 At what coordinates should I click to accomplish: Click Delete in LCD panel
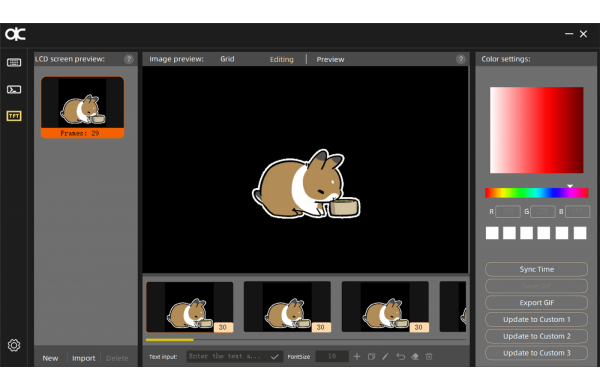point(117,358)
